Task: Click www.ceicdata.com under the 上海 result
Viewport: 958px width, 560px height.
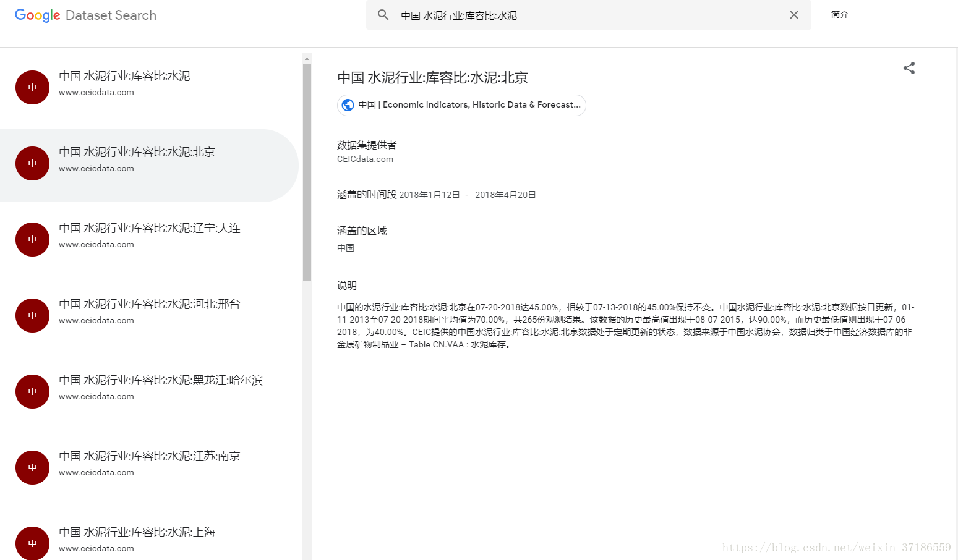Action: point(96,548)
